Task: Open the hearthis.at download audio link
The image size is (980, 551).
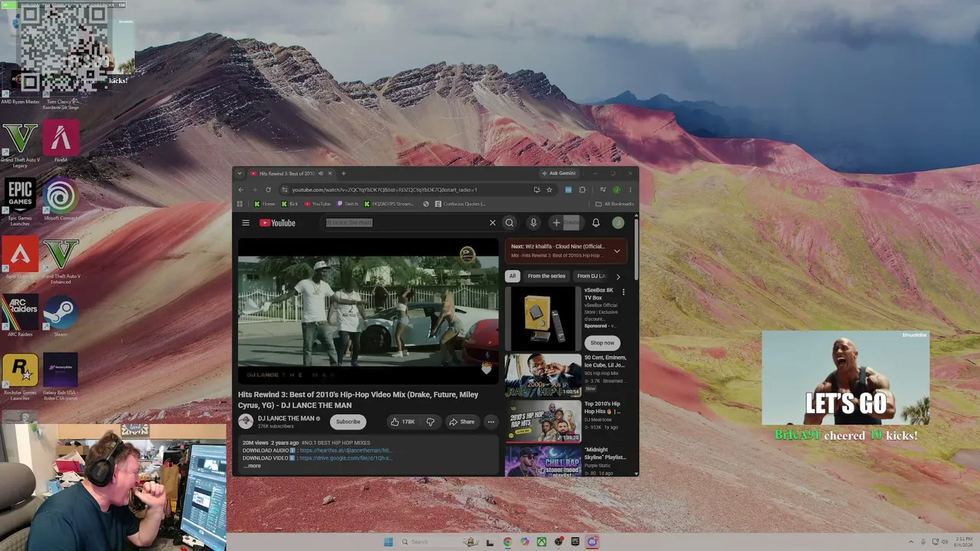Action: 345,451
